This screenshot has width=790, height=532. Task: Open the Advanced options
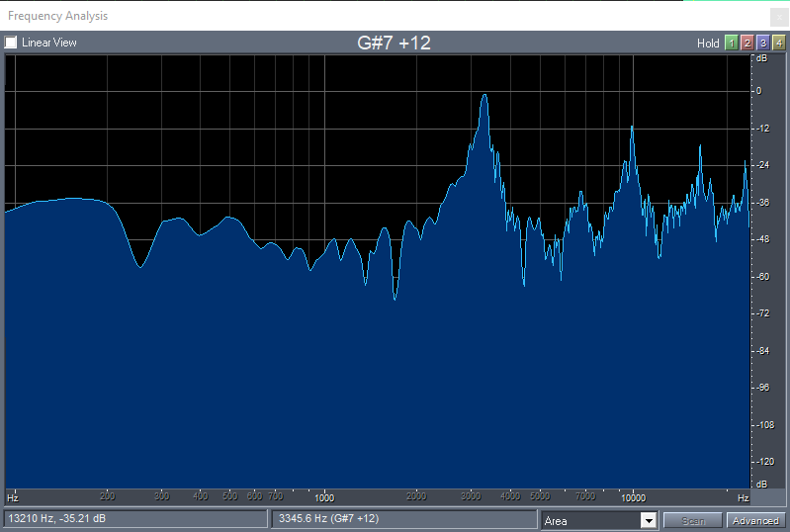click(x=755, y=520)
